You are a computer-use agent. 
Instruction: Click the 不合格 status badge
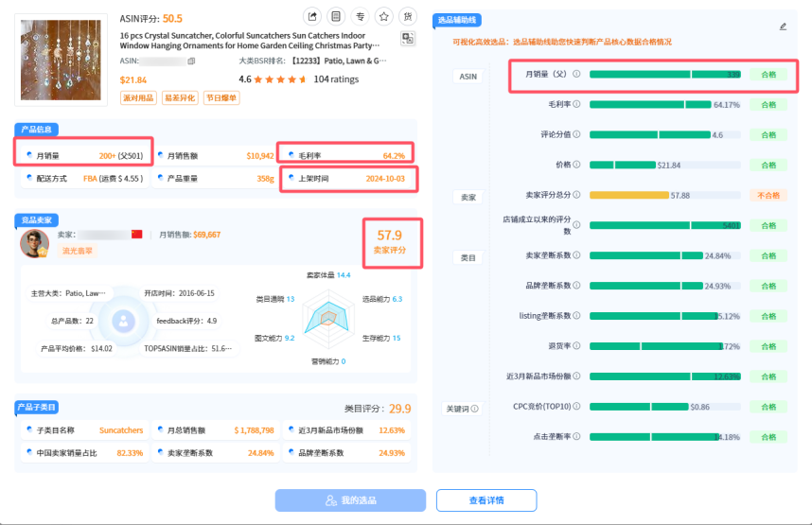click(x=768, y=195)
